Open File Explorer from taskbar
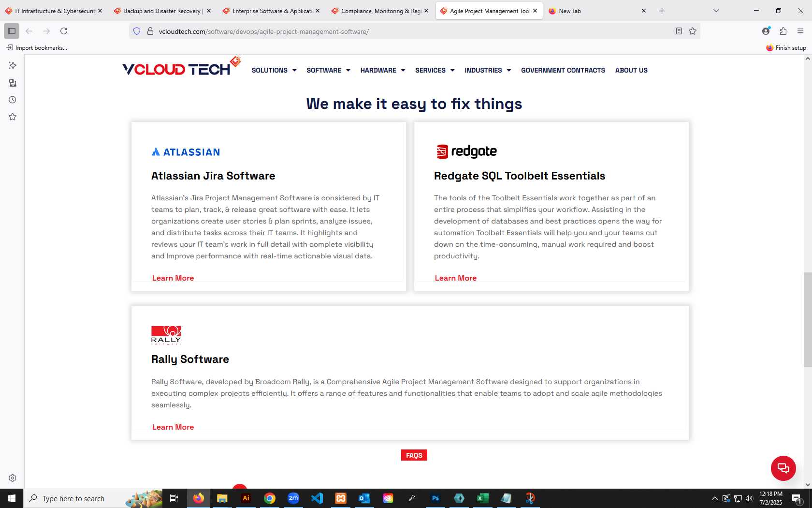The width and height of the screenshot is (812, 508). coord(222,498)
